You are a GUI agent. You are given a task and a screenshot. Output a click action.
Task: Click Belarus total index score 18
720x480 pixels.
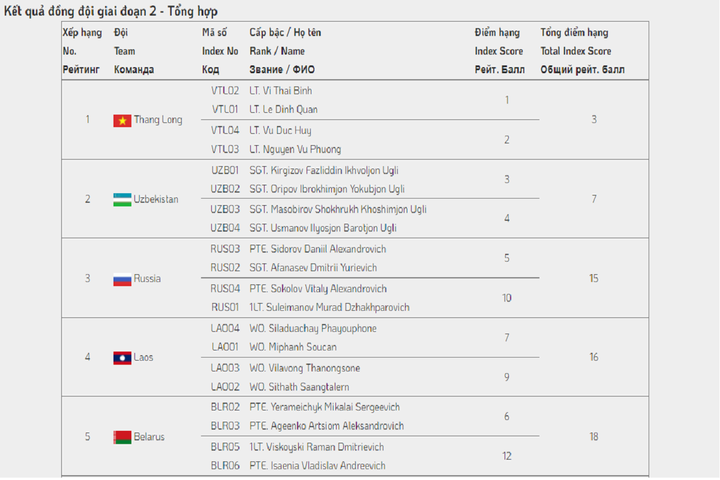coord(593,437)
